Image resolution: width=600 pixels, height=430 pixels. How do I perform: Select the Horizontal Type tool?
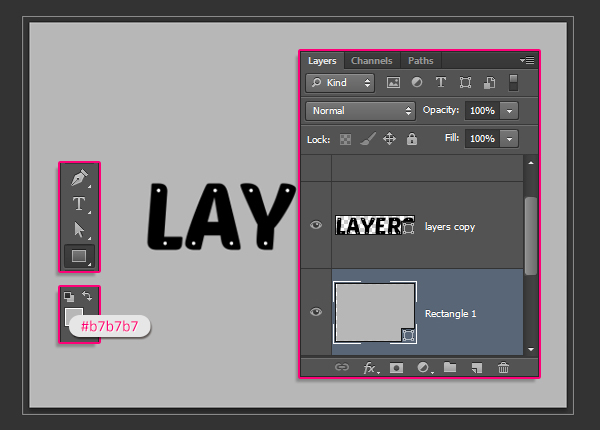pos(79,204)
